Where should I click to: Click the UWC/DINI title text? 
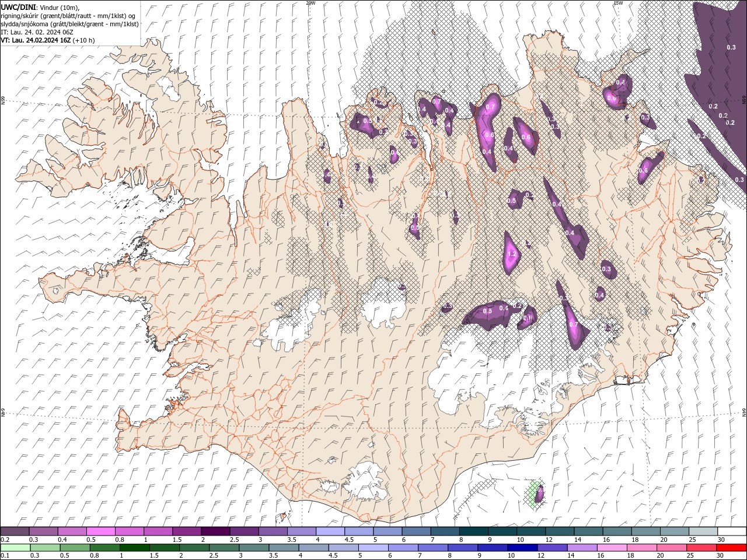[19, 7]
